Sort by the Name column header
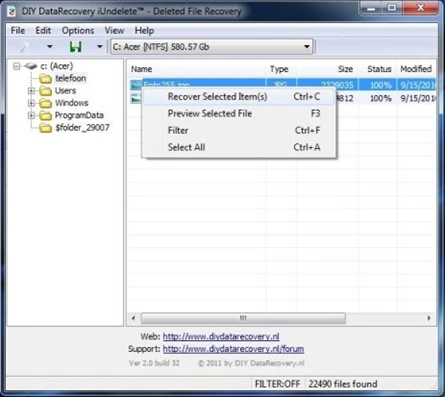Screen dimensions: 445x397 (x=196, y=69)
